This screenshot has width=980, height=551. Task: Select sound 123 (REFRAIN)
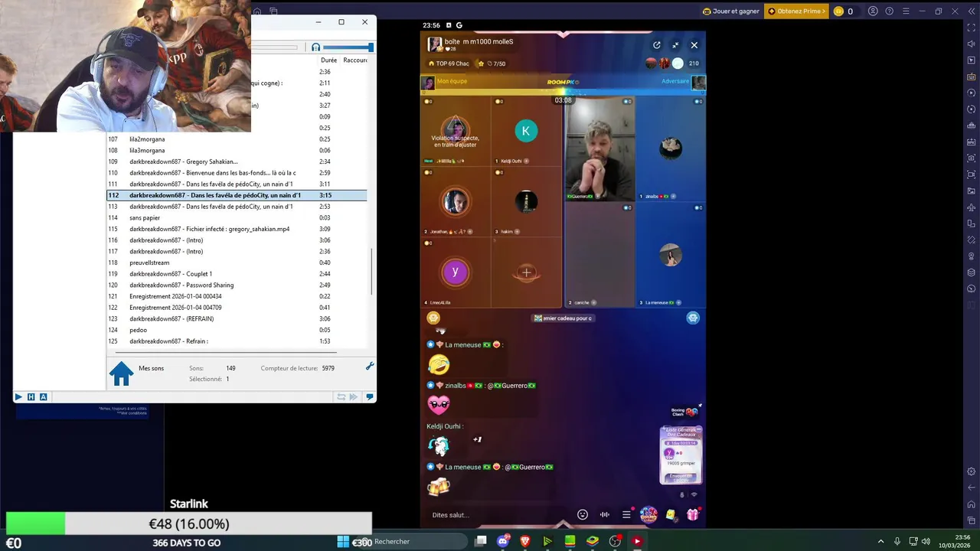click(237, 318)
